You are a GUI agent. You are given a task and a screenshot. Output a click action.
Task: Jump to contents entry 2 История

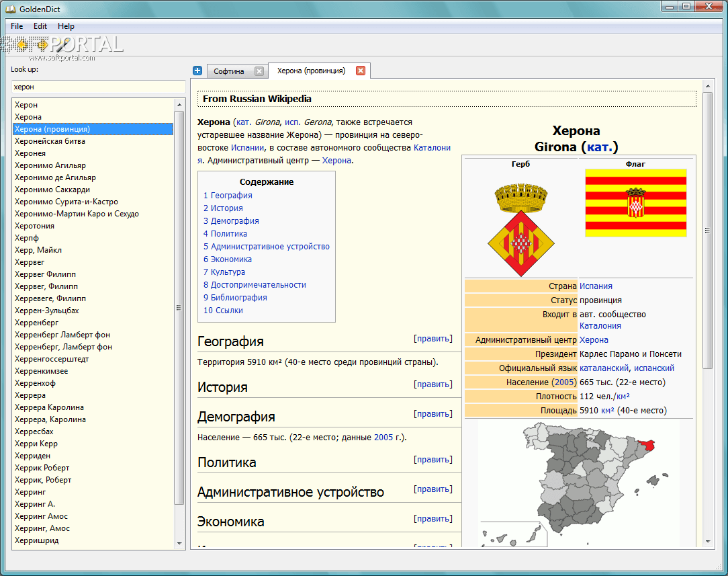tap(223, 208)
